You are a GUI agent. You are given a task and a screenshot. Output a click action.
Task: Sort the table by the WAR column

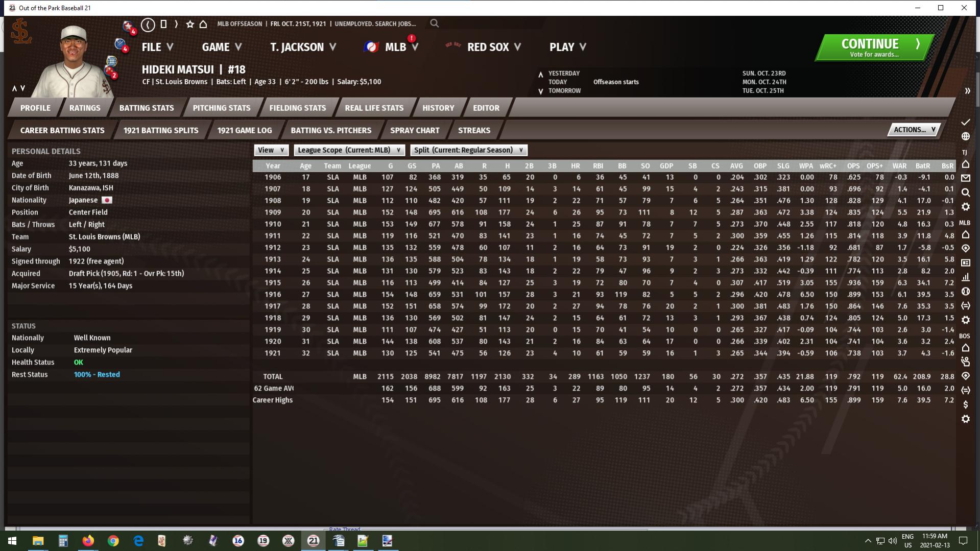click(899, 165)
